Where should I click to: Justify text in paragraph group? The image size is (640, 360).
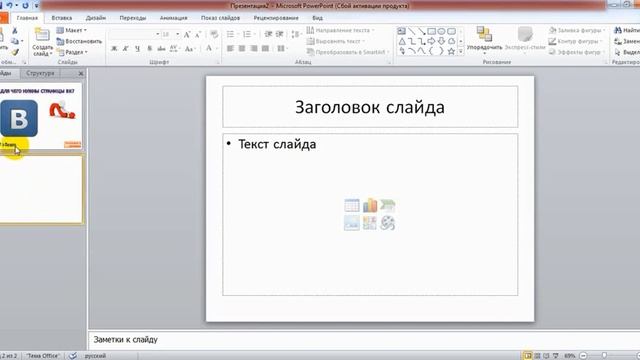[x=266, y=49]
